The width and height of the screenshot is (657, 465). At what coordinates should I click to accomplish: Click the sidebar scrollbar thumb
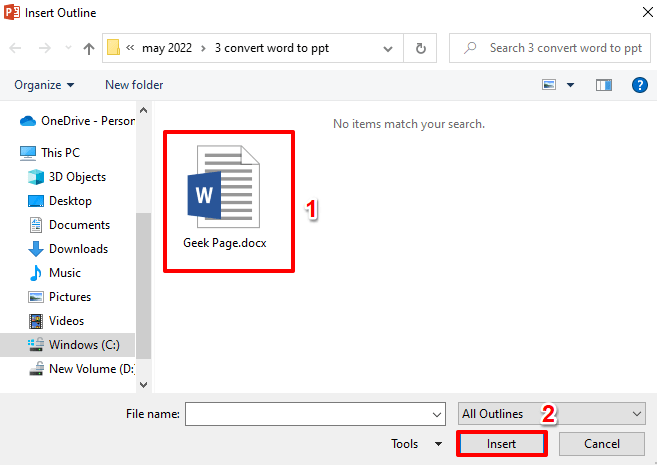pos(143,286)
